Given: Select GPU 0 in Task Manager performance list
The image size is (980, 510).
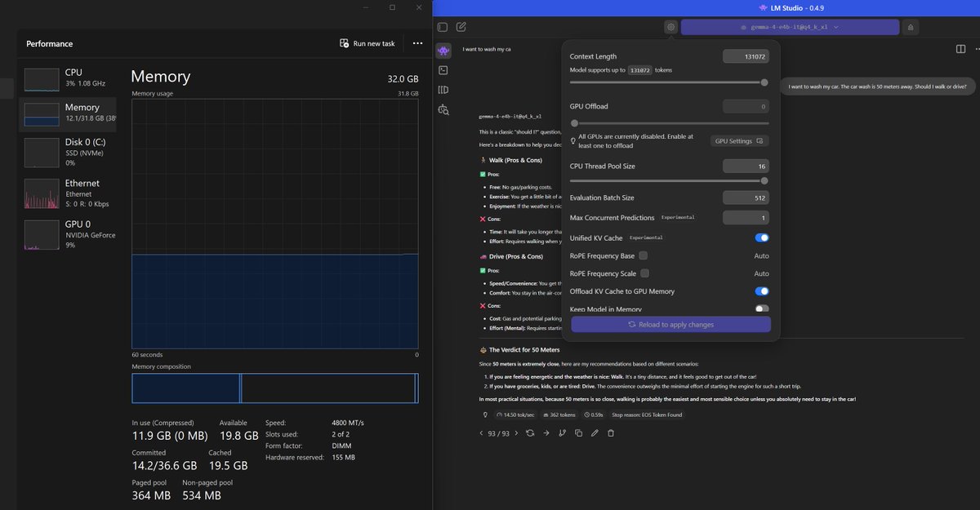Looking at the screenshot, I should click(69, 234).
